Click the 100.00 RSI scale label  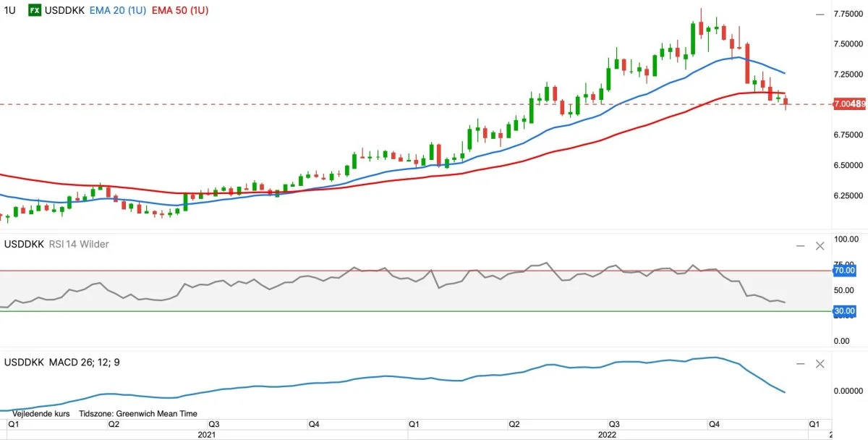pyautogui.click(x=846, y=239)
